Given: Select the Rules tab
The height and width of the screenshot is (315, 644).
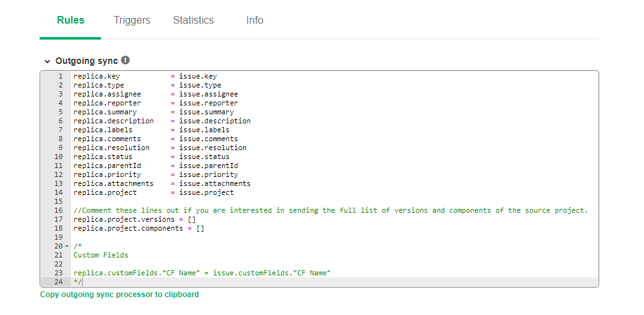Looking at the screenshot, I should [70, 20].
